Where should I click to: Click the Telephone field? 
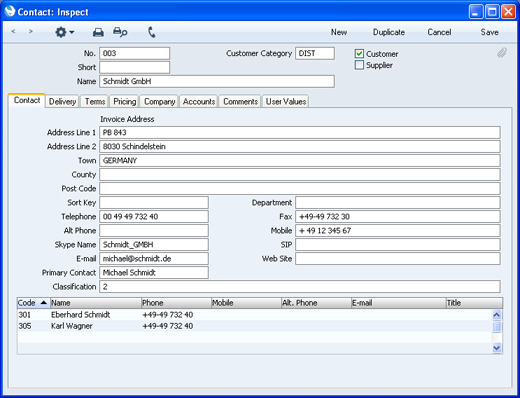[x=154, y=216]
